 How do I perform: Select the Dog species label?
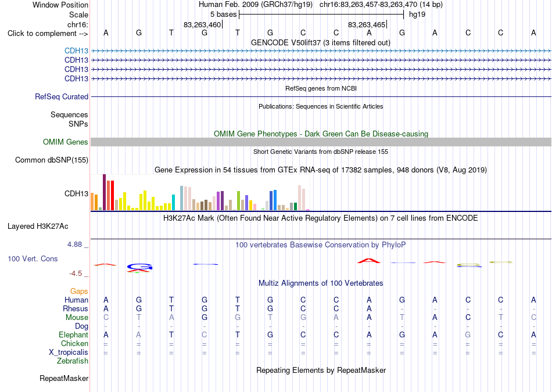click(81, 326)
